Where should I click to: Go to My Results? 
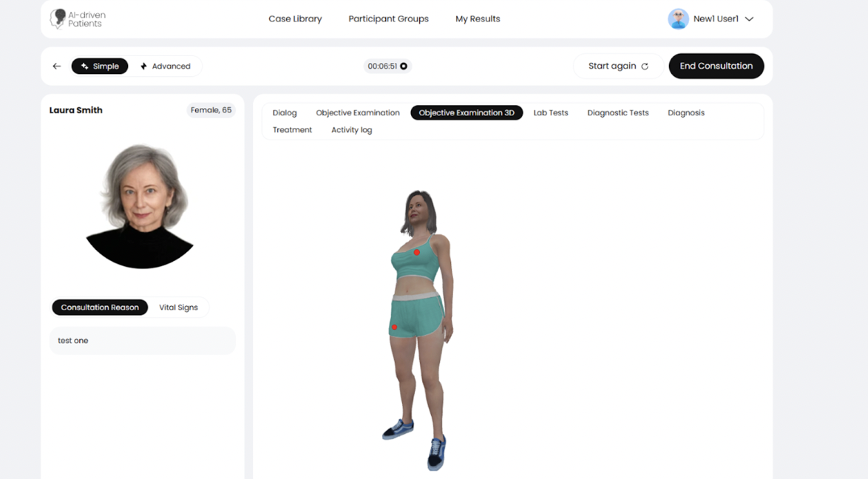click(478, 19)
